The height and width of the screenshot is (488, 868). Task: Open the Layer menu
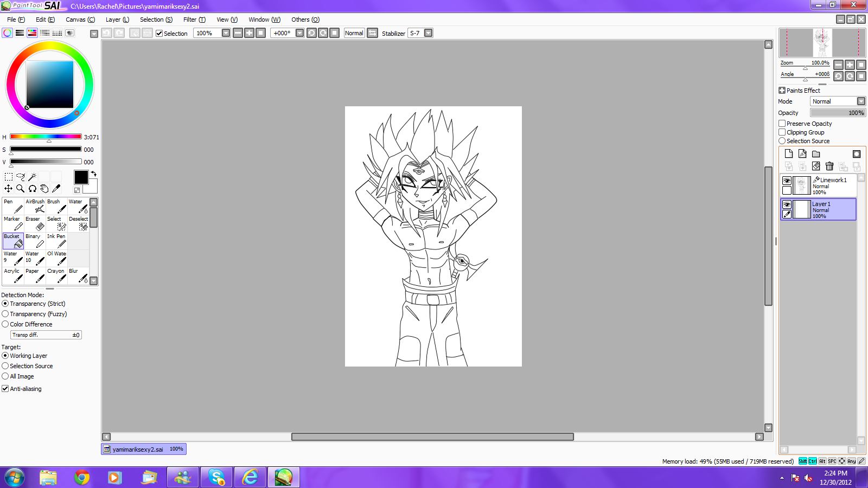coord(117,20)
